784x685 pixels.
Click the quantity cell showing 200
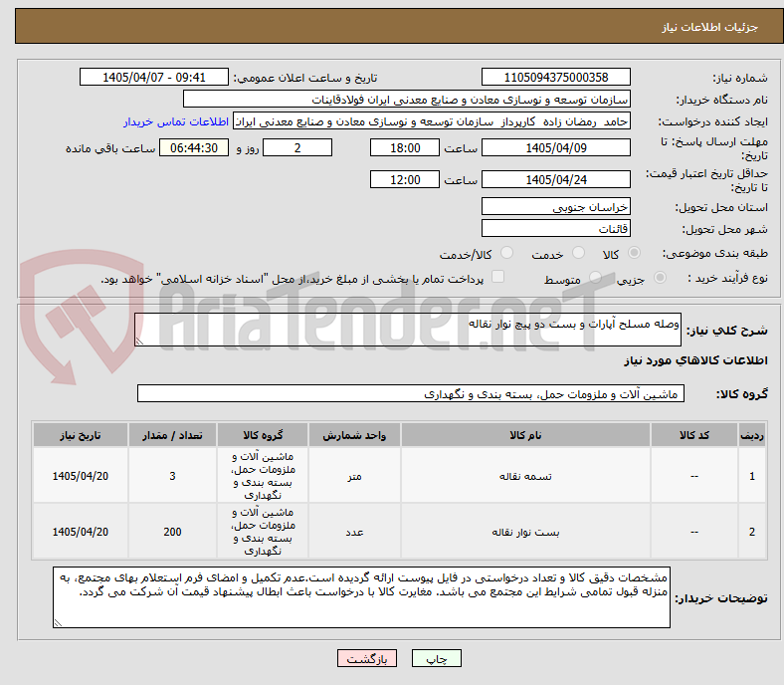(172, 532)
